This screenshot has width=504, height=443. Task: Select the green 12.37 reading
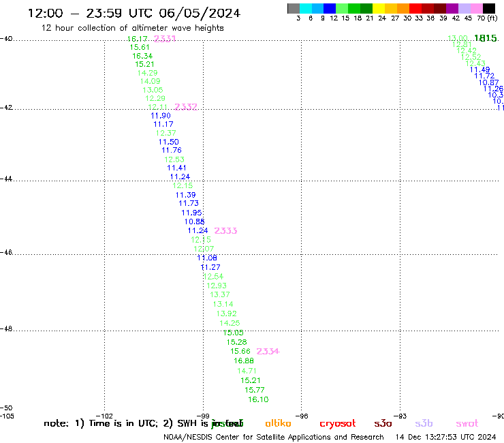click(x=166, y=133)
